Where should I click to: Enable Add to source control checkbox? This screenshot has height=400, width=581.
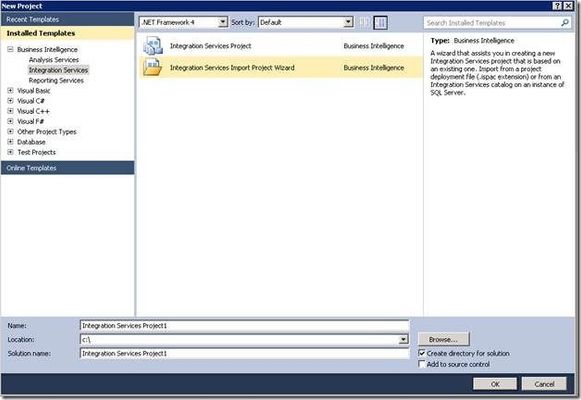tap(422, 364)
